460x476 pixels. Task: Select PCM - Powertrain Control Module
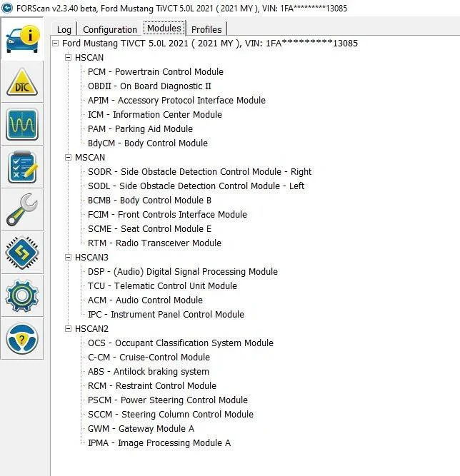click(x=155, y=71)
